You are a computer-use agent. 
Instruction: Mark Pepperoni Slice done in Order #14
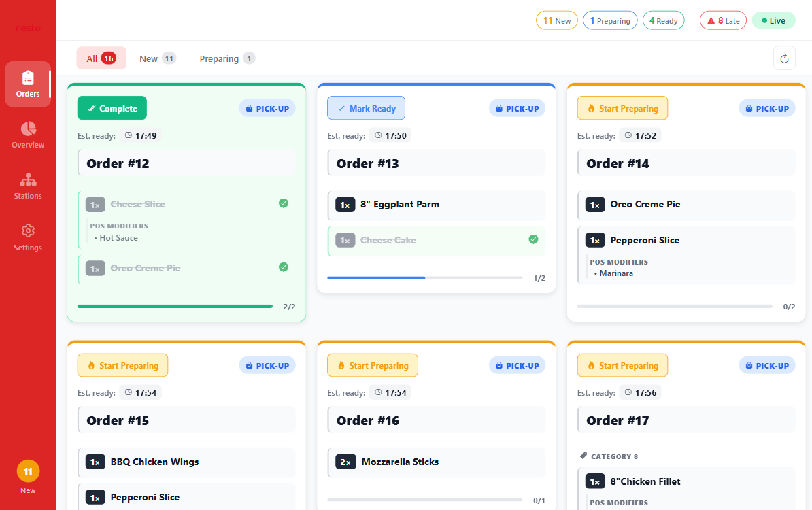(686, 255)
